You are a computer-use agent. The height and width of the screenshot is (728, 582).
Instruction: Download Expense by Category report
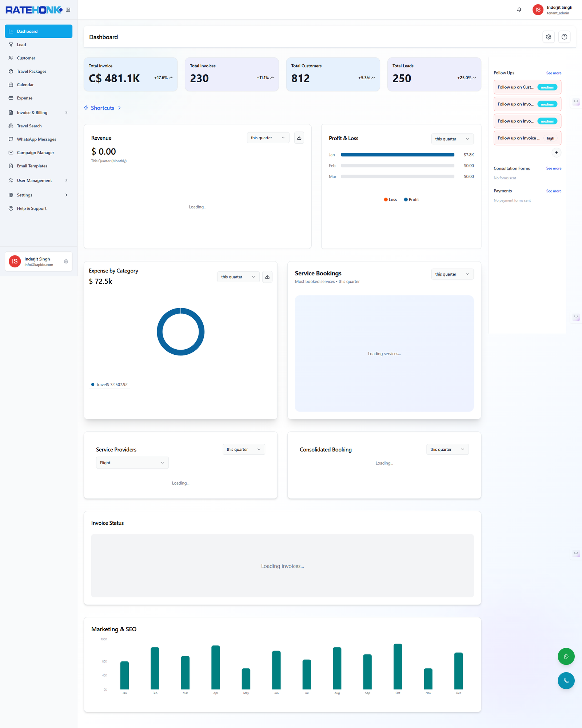pyautogui.click(x=267, y=277)
